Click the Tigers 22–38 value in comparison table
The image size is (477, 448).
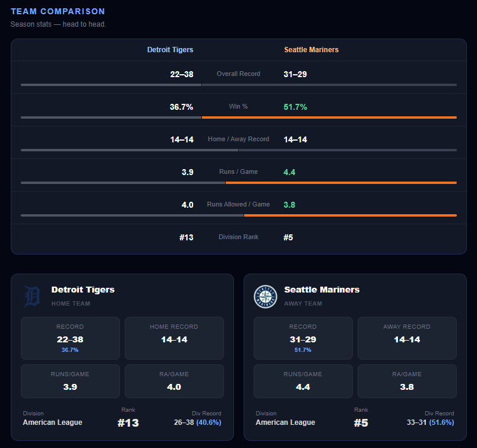pyautogui.click(x=182, y=74)
